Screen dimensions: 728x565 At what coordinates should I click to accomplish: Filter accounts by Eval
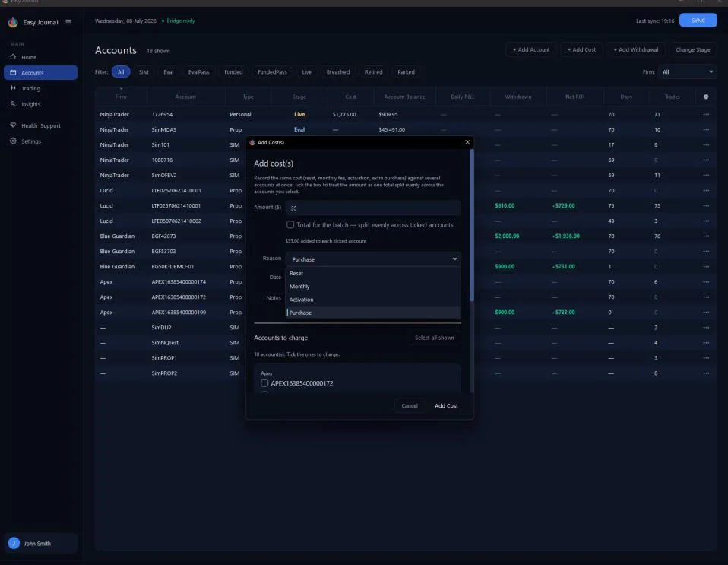coord(168,72)
